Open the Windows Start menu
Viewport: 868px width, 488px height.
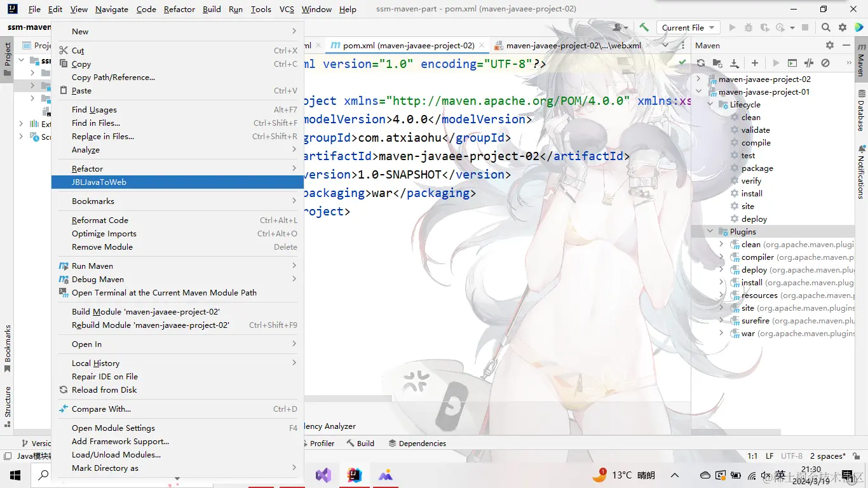(x=15, y=475)
